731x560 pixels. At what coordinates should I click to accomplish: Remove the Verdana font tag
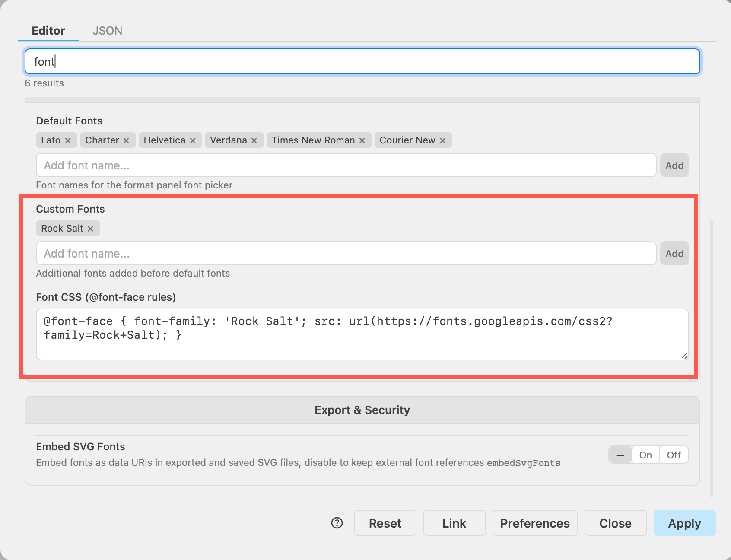[254, 140]
